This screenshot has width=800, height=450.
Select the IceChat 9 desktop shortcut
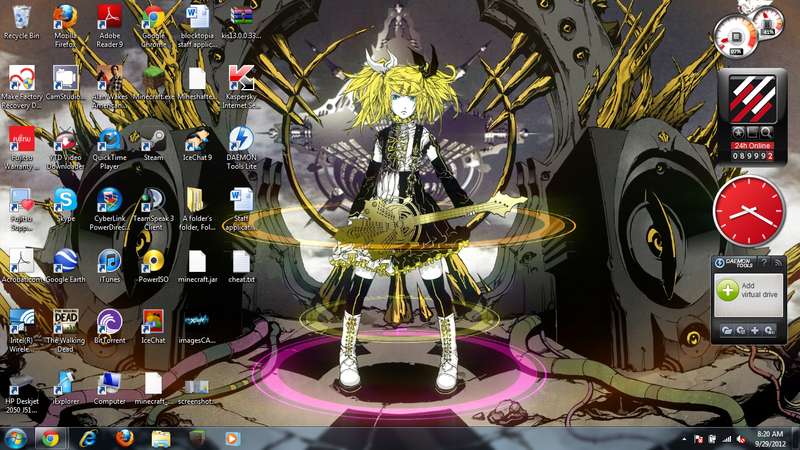click(x=197, y=144)
